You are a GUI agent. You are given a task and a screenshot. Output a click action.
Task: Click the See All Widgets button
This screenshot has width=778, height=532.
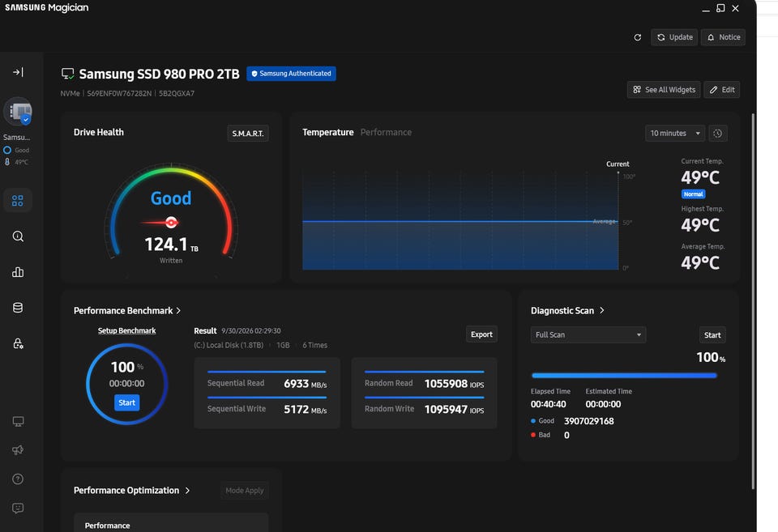coord(664,90)
